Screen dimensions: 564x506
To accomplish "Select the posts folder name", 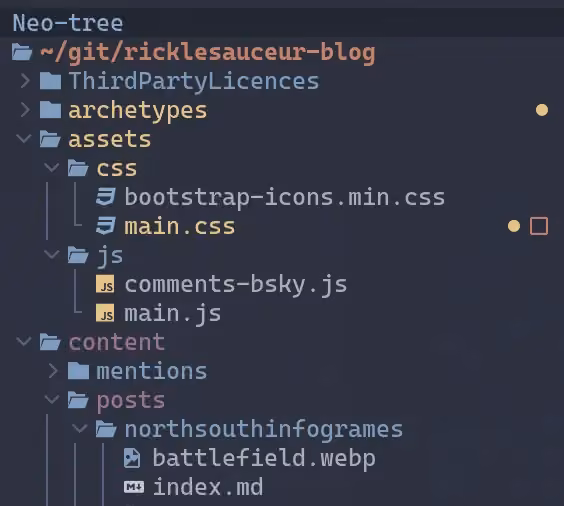I will click(x=131, y=401).
